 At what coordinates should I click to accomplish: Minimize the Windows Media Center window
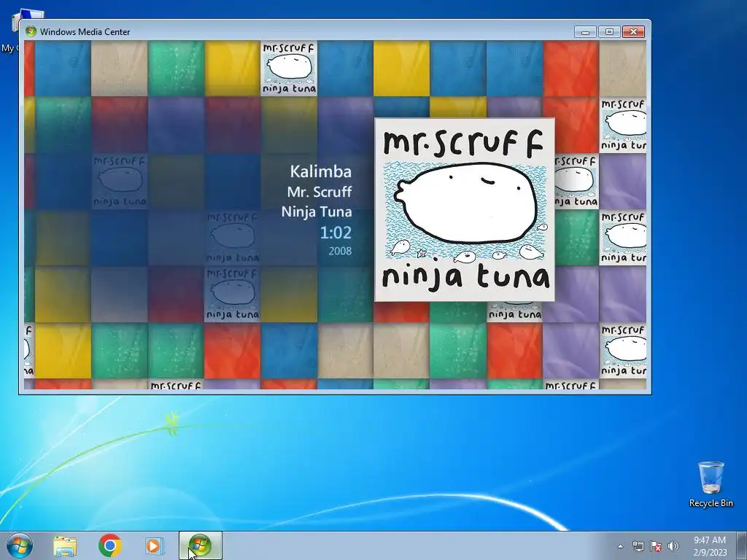point(586,32)
